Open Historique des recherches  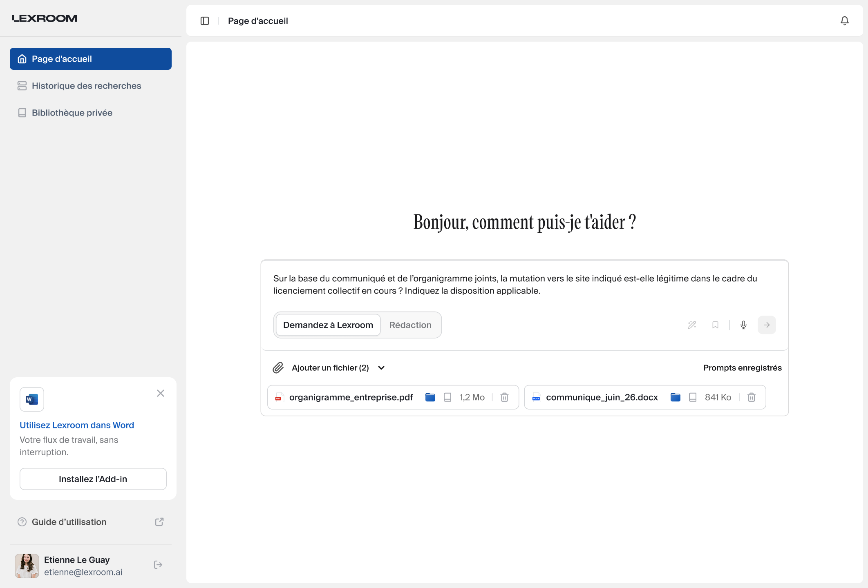click(91, 86)
